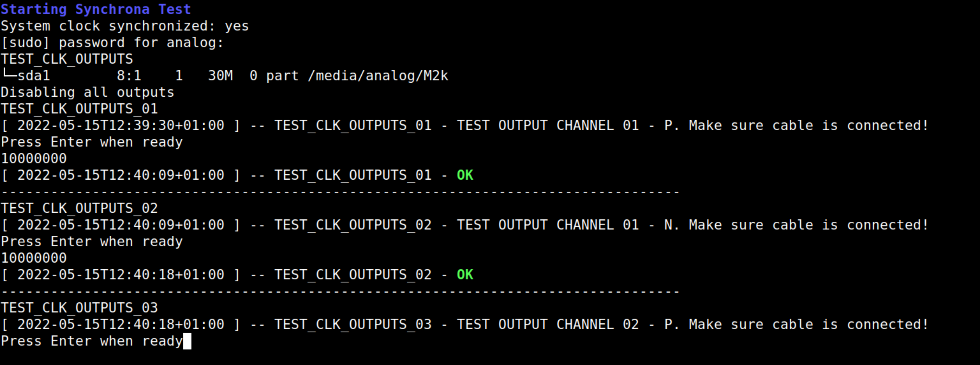
Task: Click the 'System clock synchronized: yes' line
Action: tap(125, 26)
